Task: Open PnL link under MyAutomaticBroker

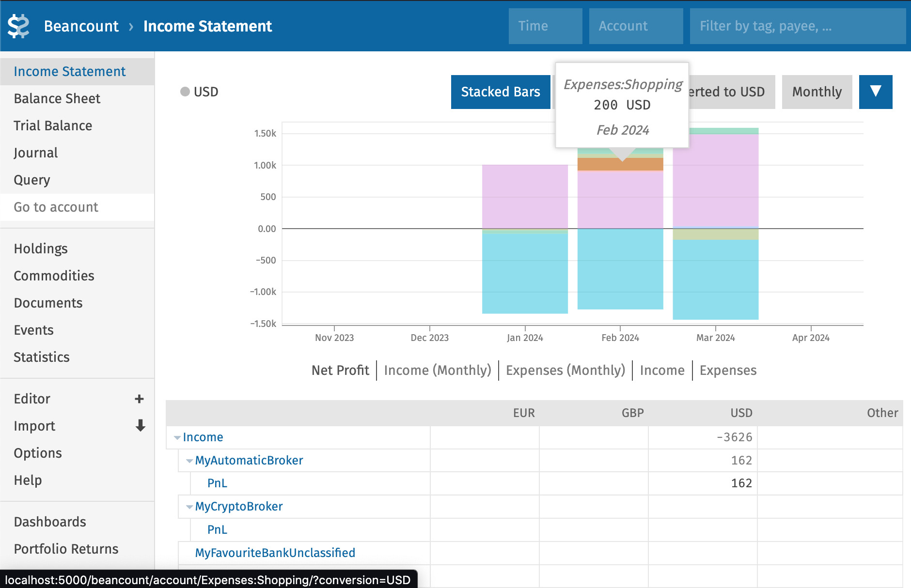Action: 217,483
